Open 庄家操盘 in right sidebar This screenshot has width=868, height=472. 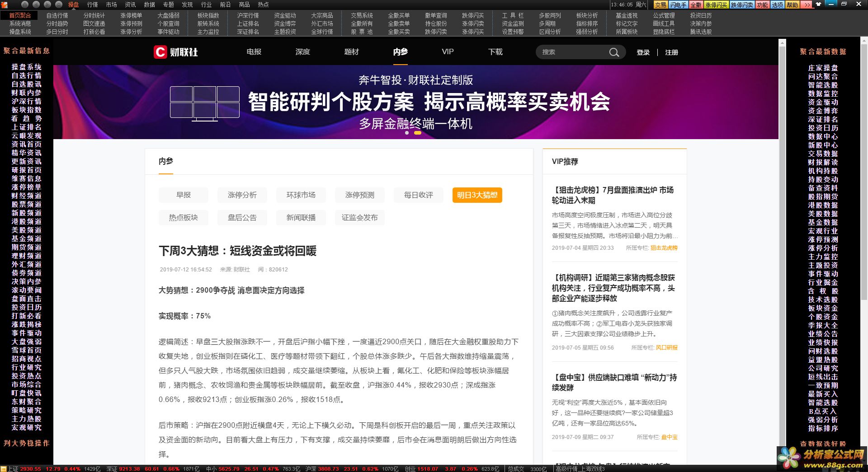coord(823,68)
